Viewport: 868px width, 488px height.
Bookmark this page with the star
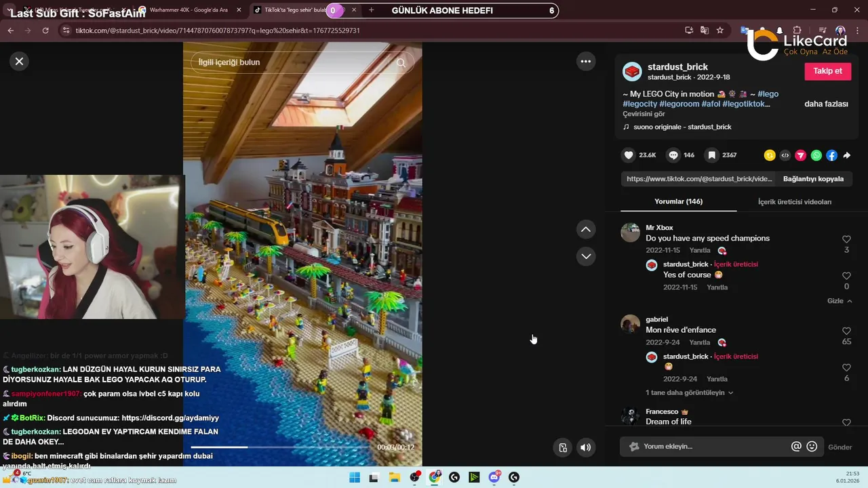720,30
